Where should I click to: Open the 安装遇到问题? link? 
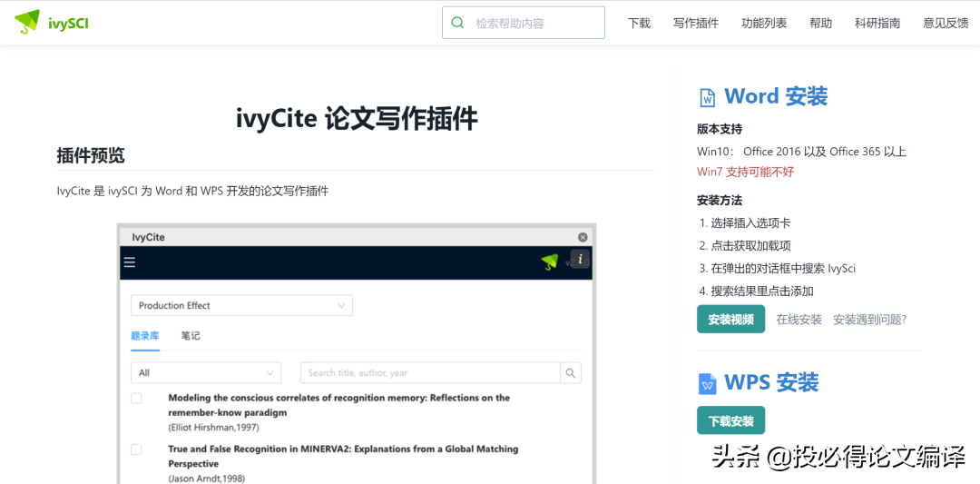pyautogui.click(x=869, y=320)
